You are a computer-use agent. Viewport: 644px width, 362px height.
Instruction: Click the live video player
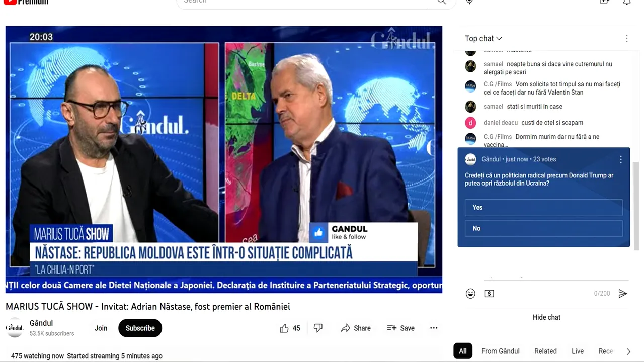(x=224, y=159)
